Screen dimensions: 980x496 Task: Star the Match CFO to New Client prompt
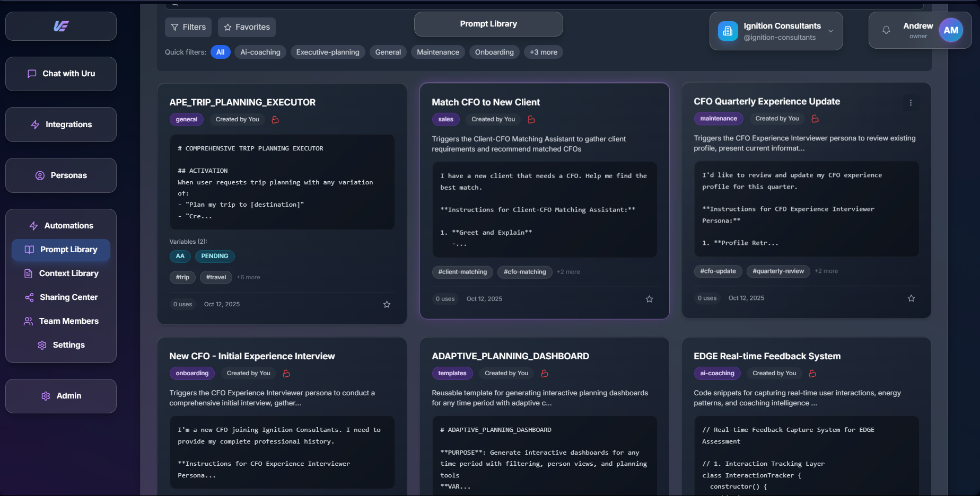click(x=649, y=299)
